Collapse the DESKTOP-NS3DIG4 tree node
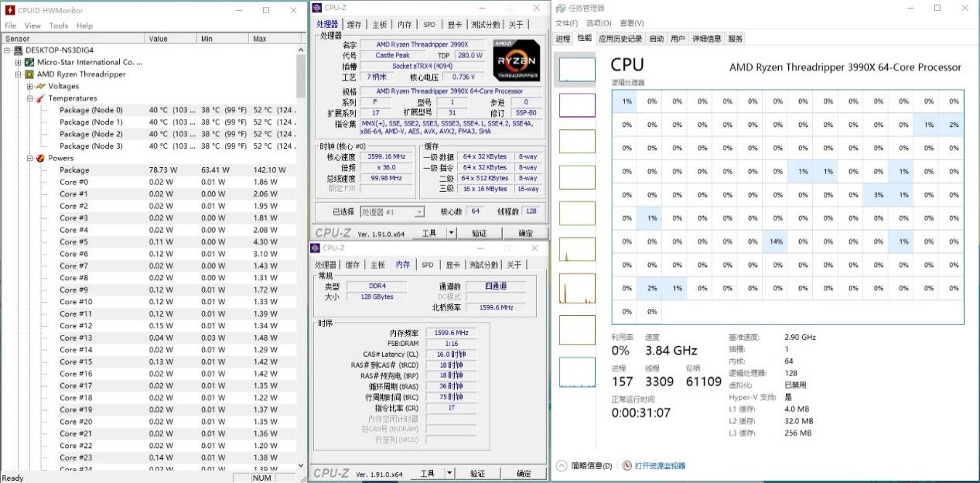 tap(7, 50)
